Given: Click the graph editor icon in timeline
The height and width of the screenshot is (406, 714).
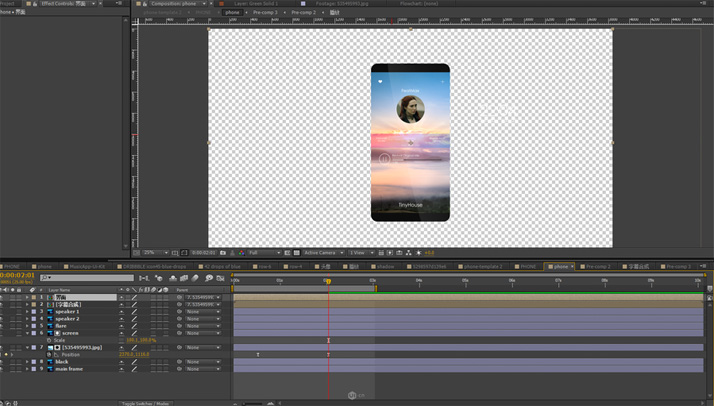Looking at the screenshot, I should point(221,278).
